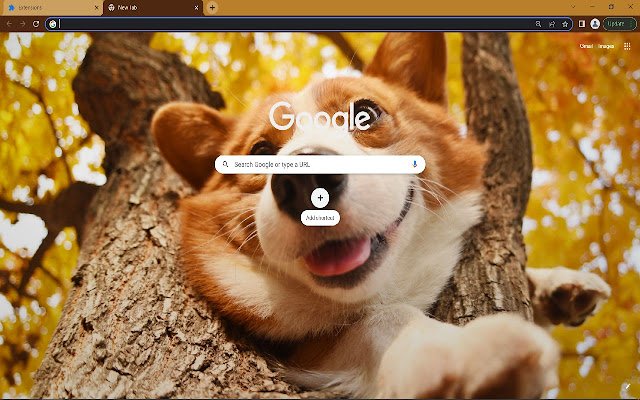
Task: Click the zoom magnifier icon in address bar
Action: point(539,23)
